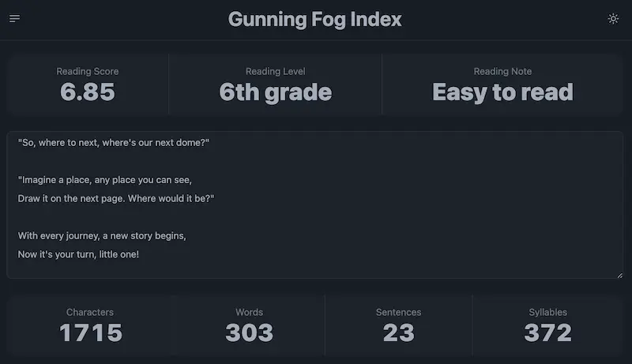
Task: Toggle light mode with sun icon
Action: pyautogui.click(x=613, y=18)
